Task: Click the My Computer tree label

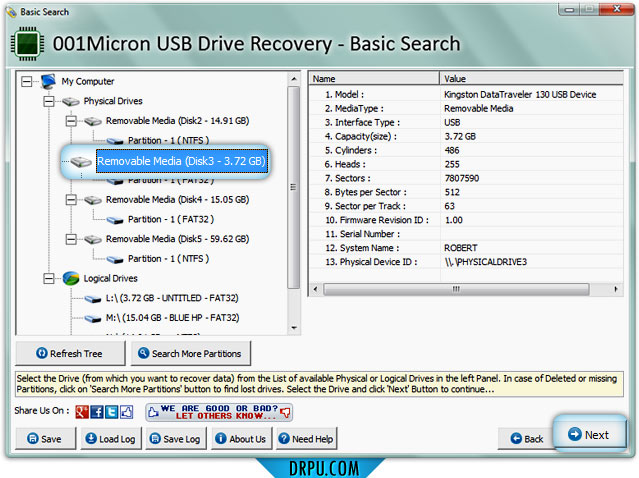Action: pyautogui.click(x=88, y=82)
